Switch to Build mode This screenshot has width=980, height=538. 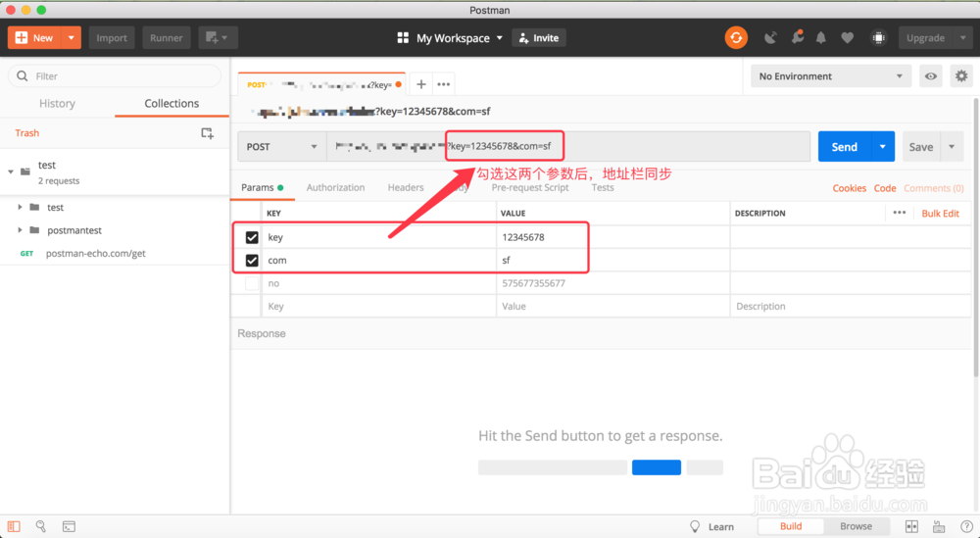click(x=791, y=527)
